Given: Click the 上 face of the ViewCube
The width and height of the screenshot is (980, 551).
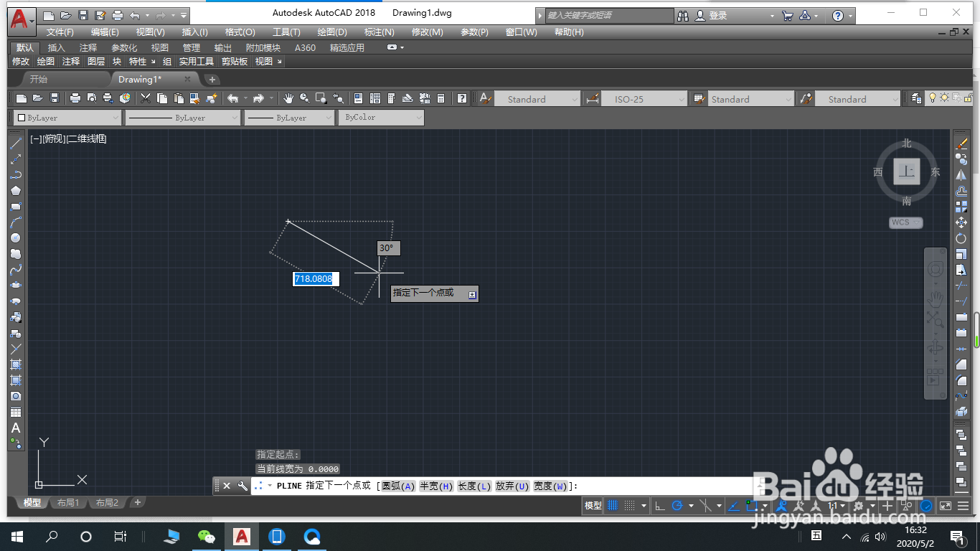Looking at the screenshot, I should (x=908, y=171).
